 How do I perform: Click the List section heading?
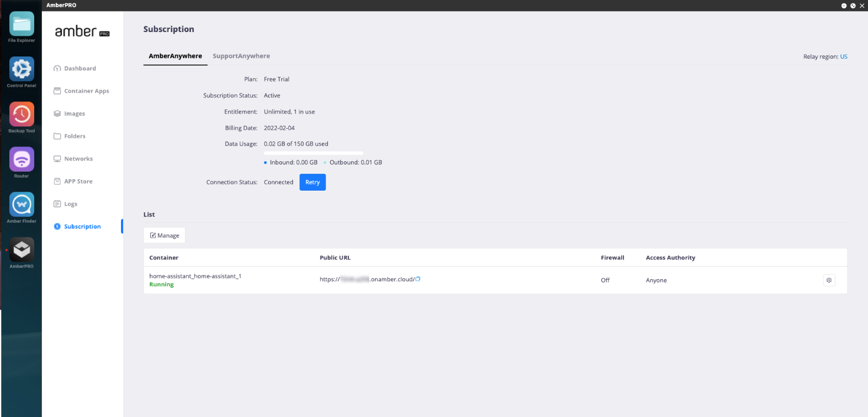(149, 214)
